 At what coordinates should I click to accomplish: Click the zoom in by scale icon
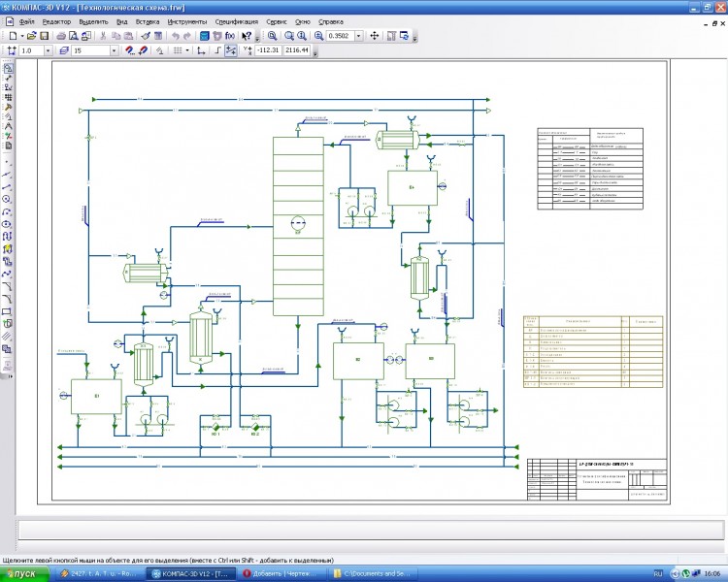pos(318,36)
